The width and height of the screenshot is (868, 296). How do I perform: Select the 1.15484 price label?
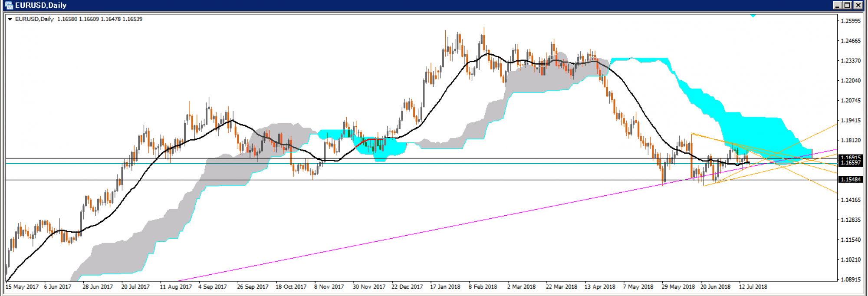pos(851,179)
